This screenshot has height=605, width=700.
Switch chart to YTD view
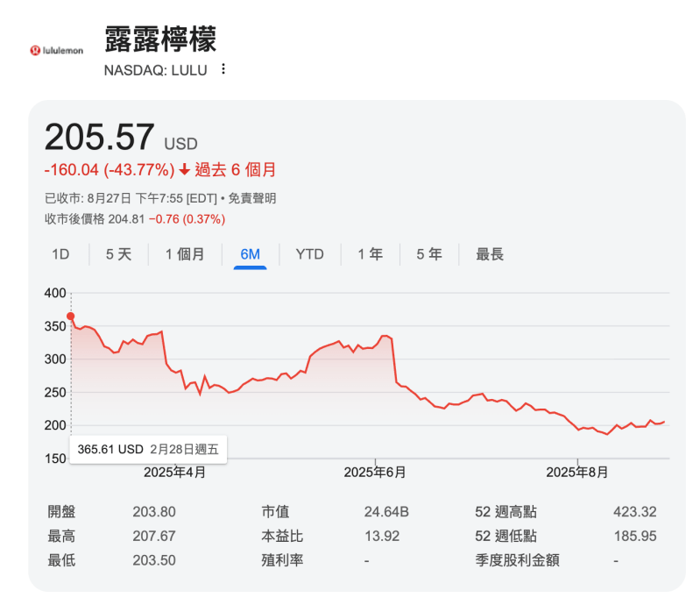(x=309, y=254)
